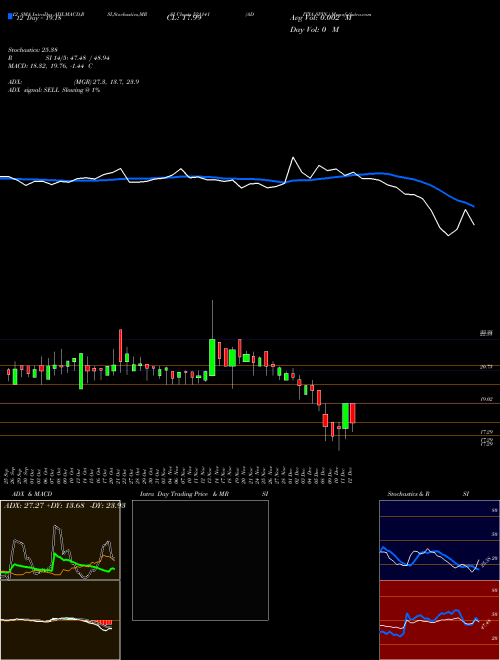Screen dimensions: 500x660
Task: Open the red RSI mini chart
Action: pos(439,620)
